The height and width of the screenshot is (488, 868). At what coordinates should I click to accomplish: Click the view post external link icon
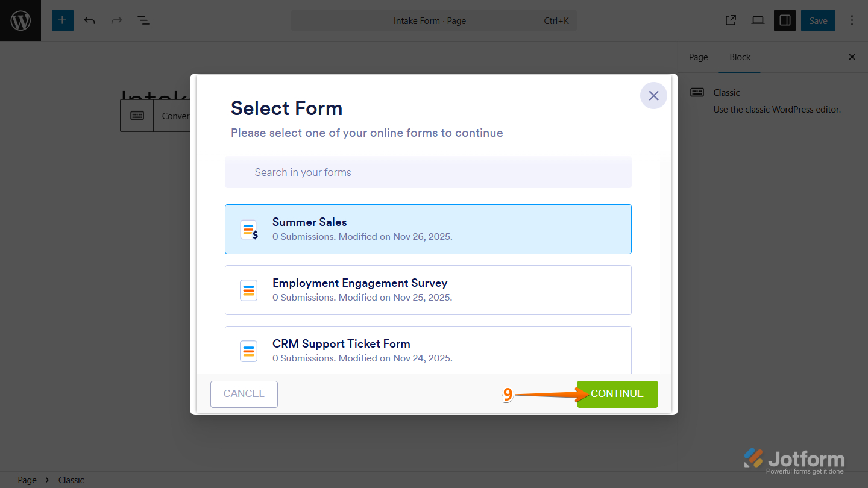(730, 20)
